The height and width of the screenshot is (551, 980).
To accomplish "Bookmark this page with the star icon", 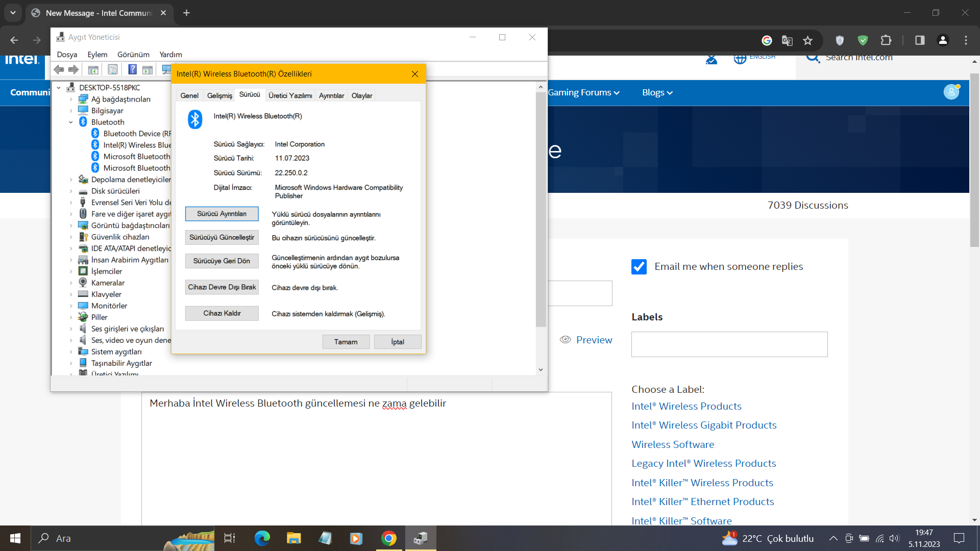I will [807, 40].
